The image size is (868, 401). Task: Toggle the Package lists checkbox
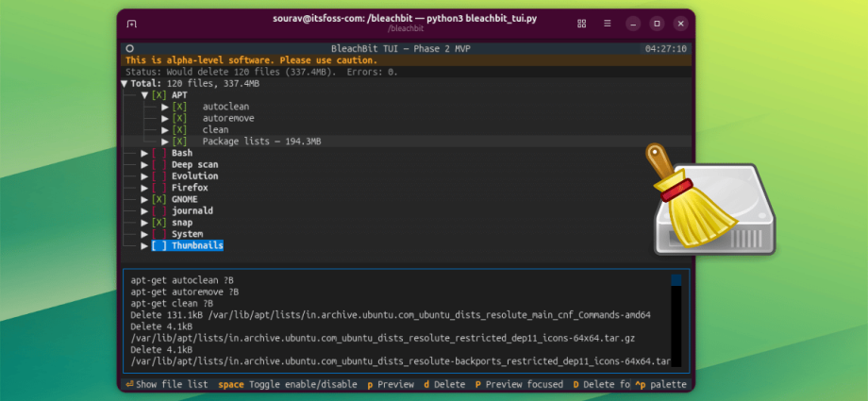(179, 142)
